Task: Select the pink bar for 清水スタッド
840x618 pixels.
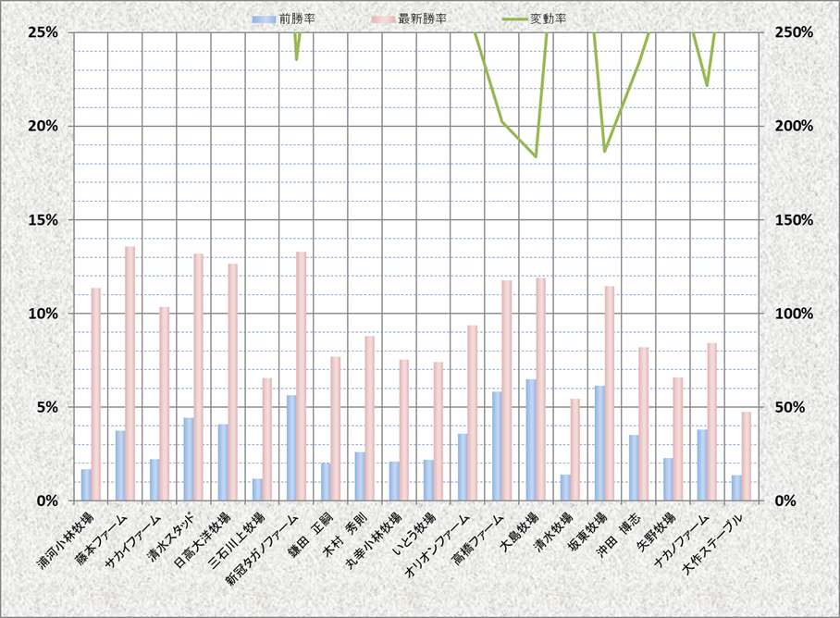Action: pyautogui.click(x=199, y=377)
